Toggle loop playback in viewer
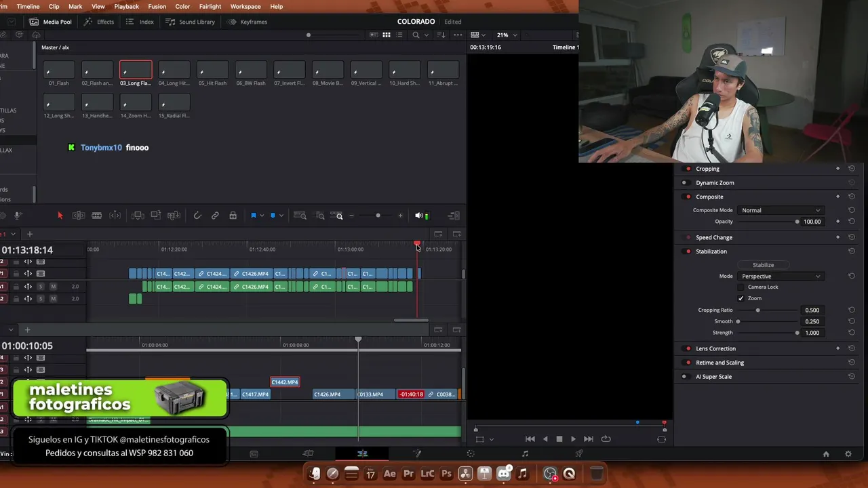 tap(606, 439)
